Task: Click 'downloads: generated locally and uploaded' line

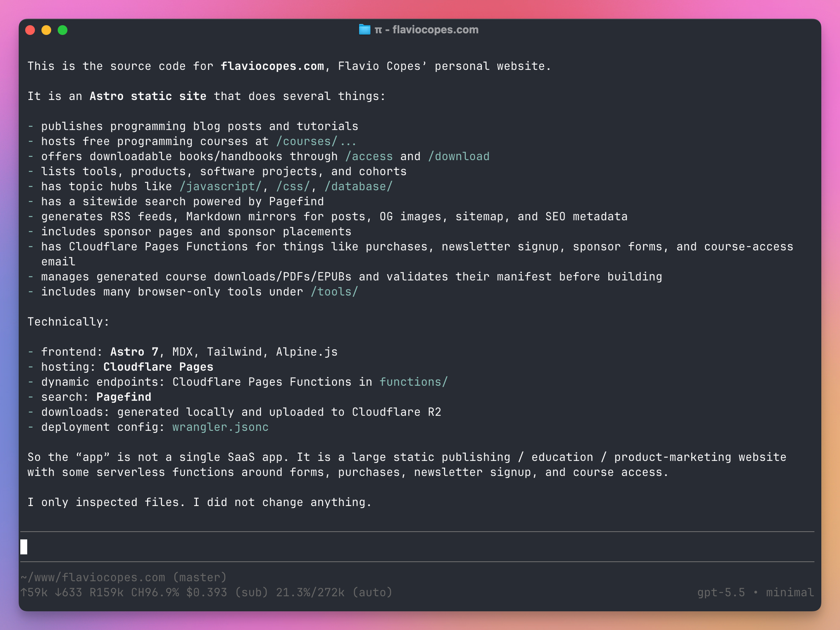Action: pos(241,412)
